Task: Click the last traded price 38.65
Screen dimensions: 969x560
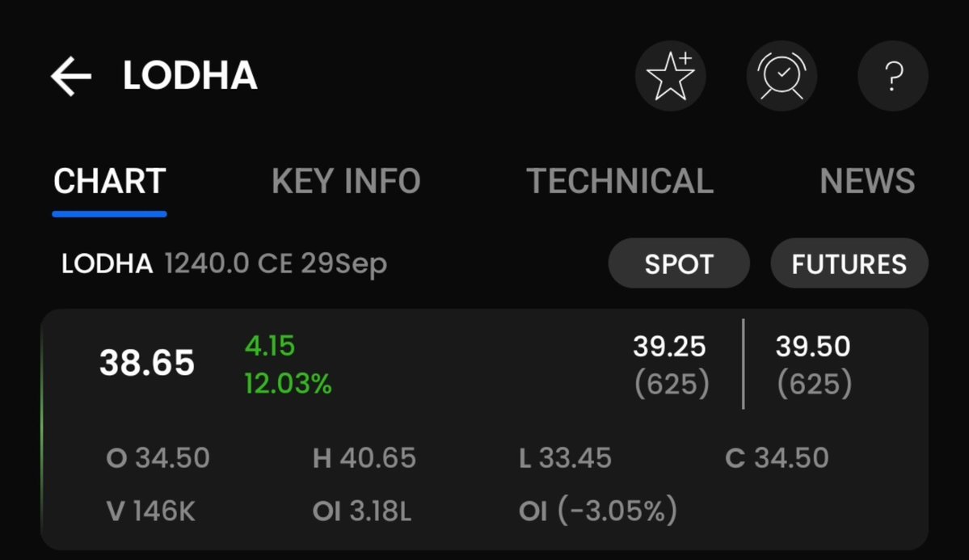Action: pyautogui.click(x=147, y=363)
